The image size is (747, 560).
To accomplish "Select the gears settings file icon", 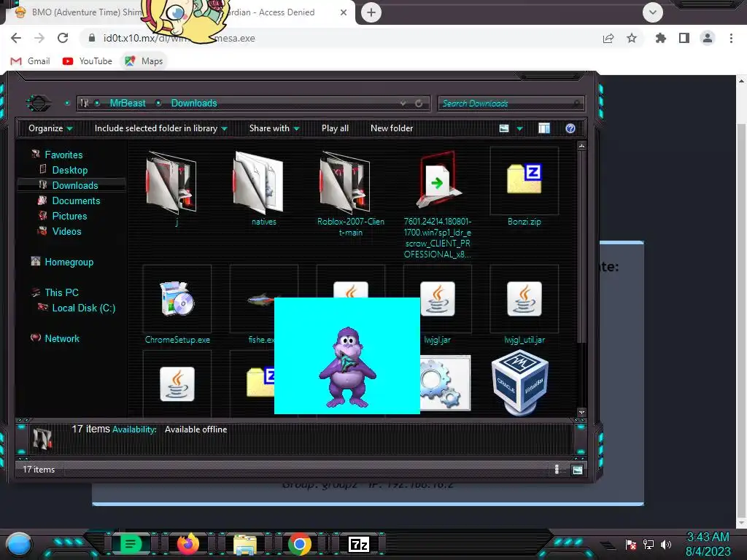I will point(445,384).
